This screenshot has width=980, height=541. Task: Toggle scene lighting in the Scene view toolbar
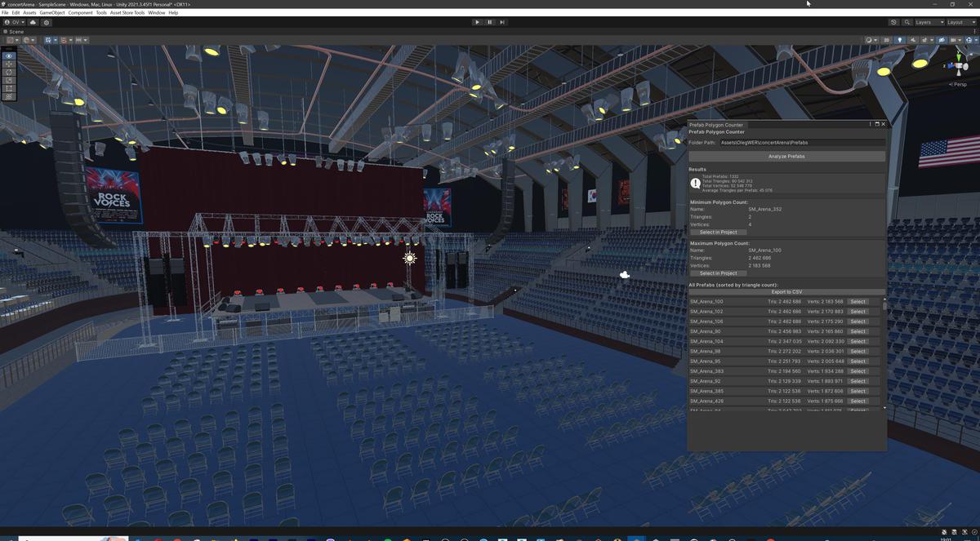click(899, 39)
